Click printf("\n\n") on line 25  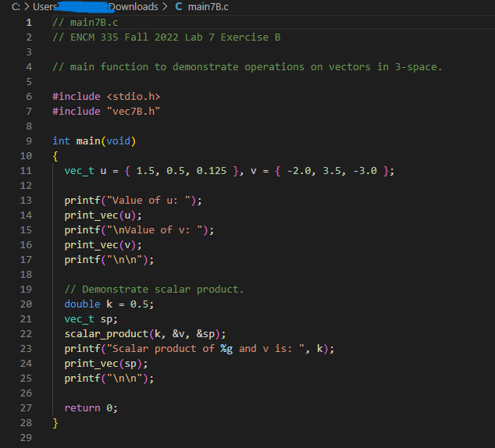click(109, 379)
